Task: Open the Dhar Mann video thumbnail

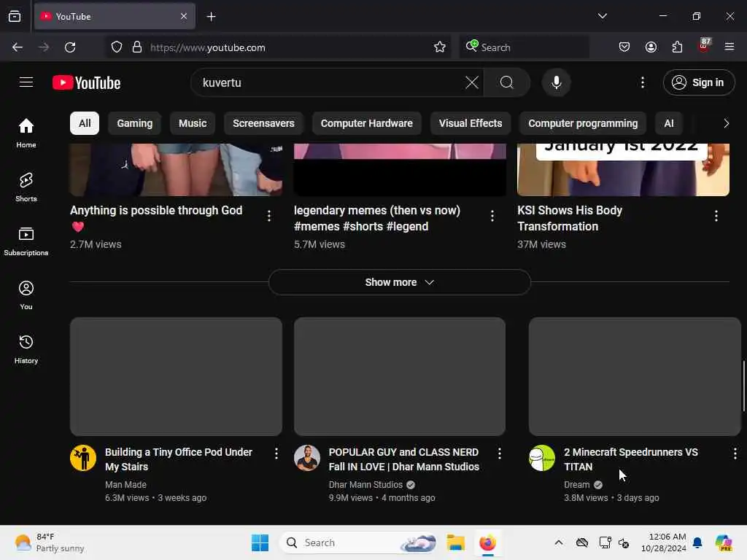Action: [x=400, y=376]
